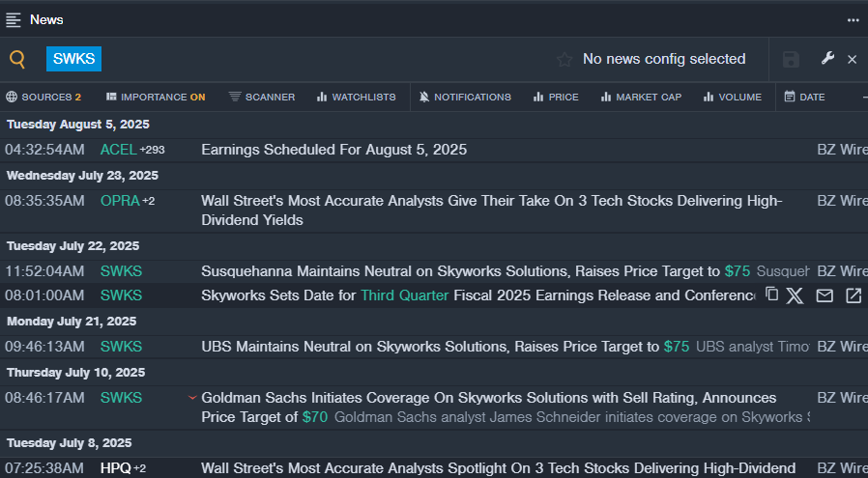
Task: Open Skyworks Sets Date for Third Quarter headline
Action: tap(478, 295)
